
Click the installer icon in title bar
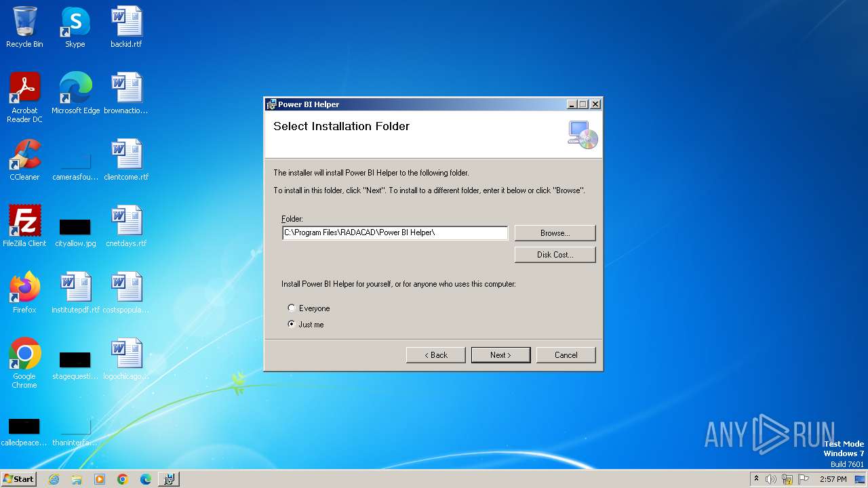click(271, 104)
